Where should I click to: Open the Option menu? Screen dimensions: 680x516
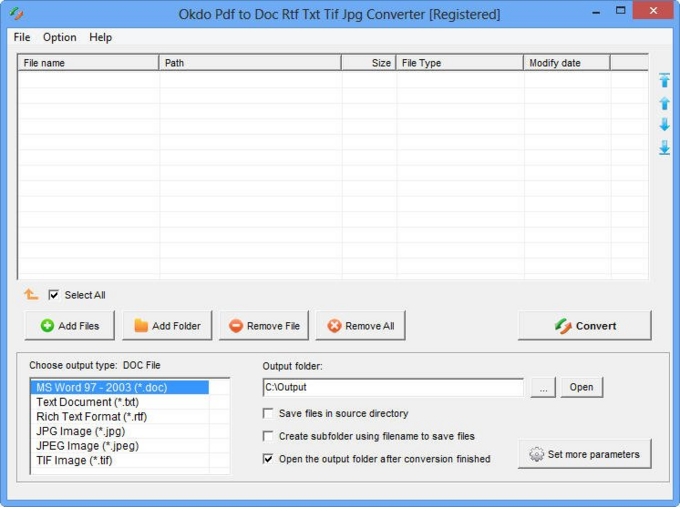click(59, 37)
